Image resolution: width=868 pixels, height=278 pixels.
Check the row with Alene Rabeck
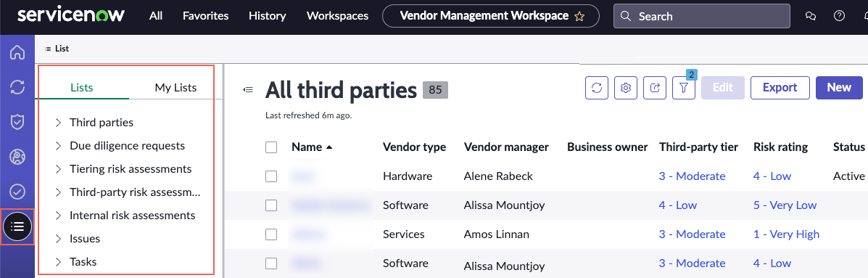pos(271,176)
